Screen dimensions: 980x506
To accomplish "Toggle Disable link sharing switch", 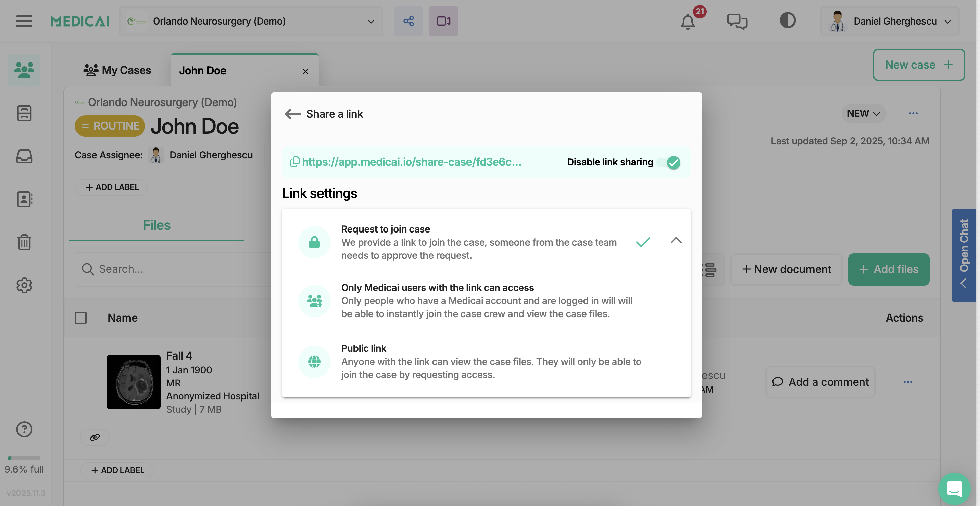I will click(x=669, y=163).
